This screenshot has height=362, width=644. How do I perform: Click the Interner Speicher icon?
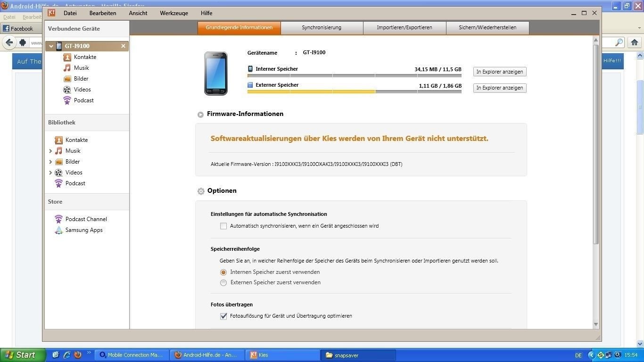[x=250, y=69]
